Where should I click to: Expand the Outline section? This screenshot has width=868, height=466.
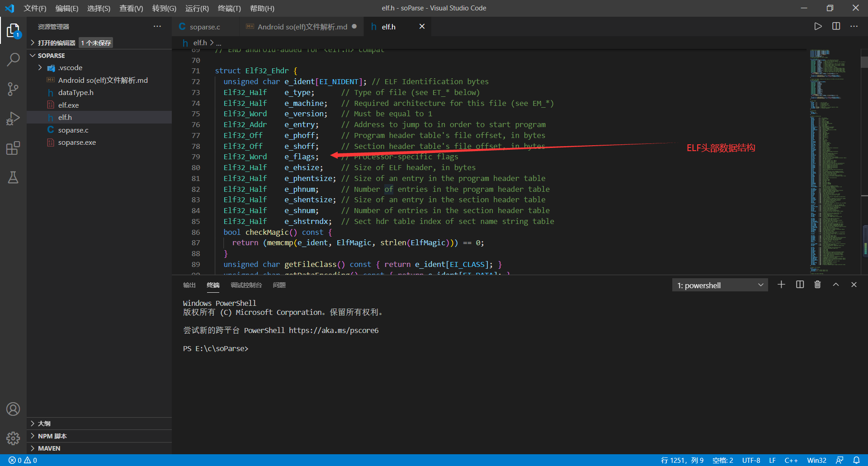99,423
